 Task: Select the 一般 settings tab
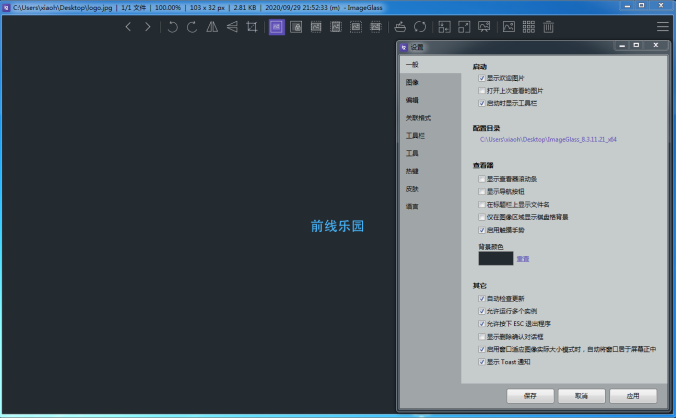[x=431, y=65]
